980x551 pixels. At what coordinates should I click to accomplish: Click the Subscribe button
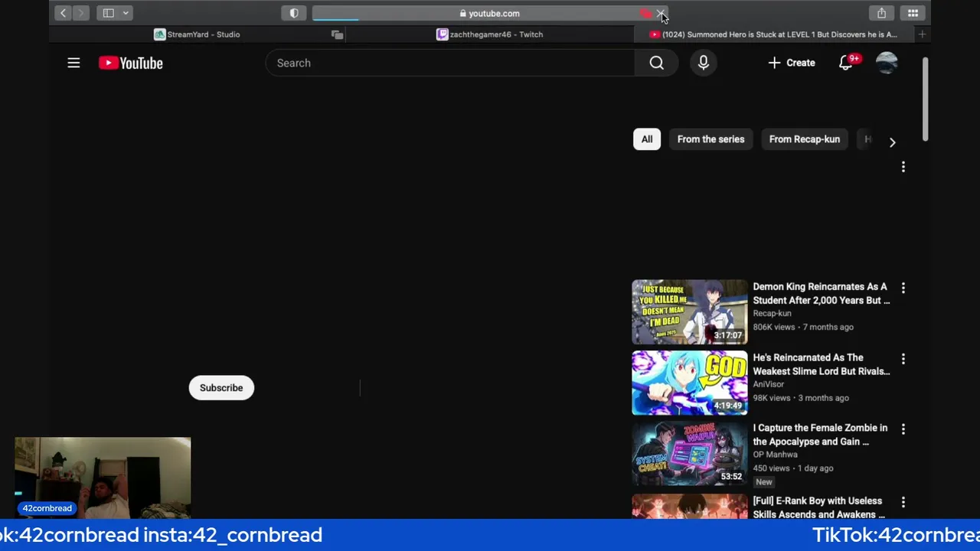(x=221, y=388)
